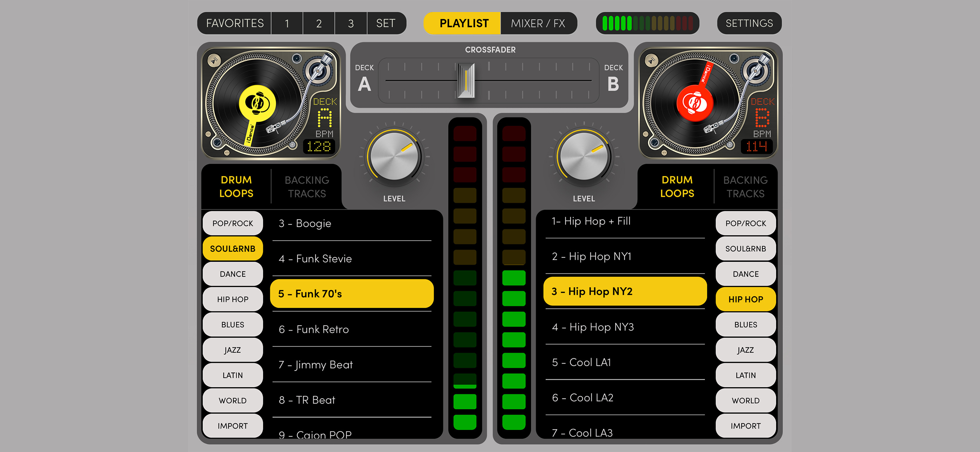Load loop '4 – Funk Stevie'
Screen dimensions: 980x452
(352, 259)
